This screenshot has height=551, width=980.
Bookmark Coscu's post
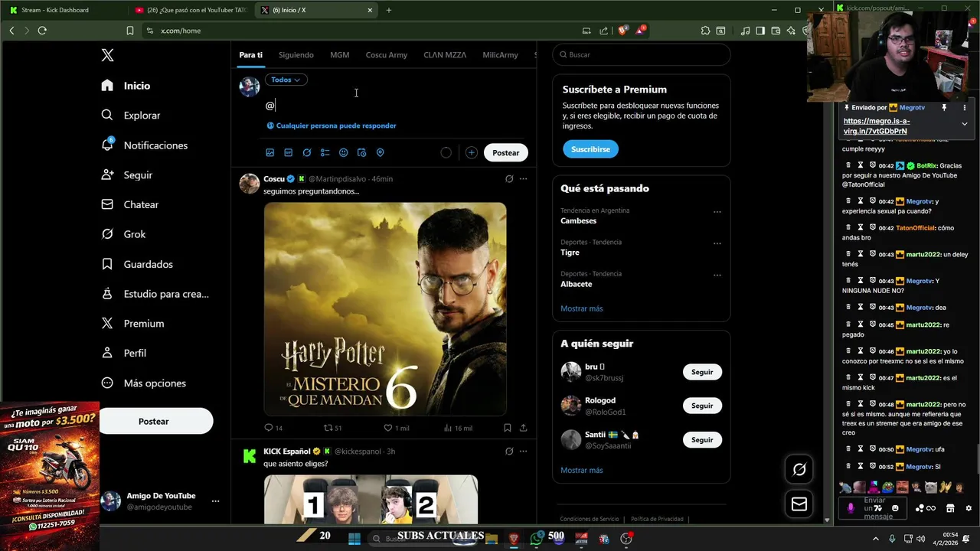coord(508,429)
